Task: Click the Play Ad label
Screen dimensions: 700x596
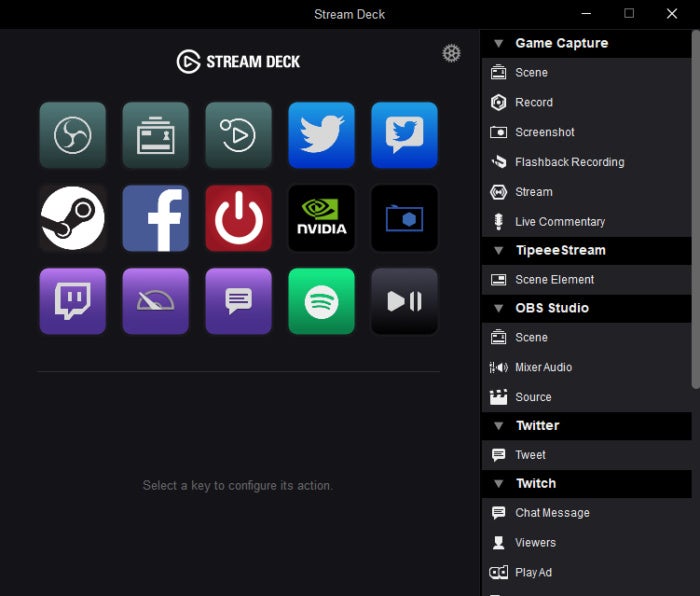Action: [x=533, y=572]
